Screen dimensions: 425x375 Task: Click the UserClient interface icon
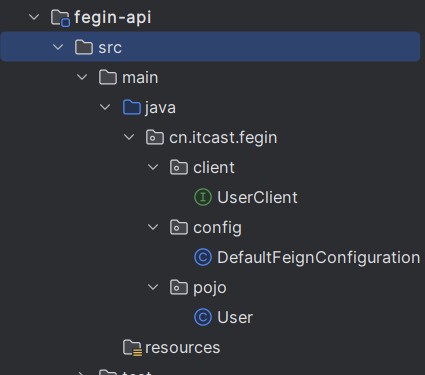pyautogui.click(x=203, y=197)
